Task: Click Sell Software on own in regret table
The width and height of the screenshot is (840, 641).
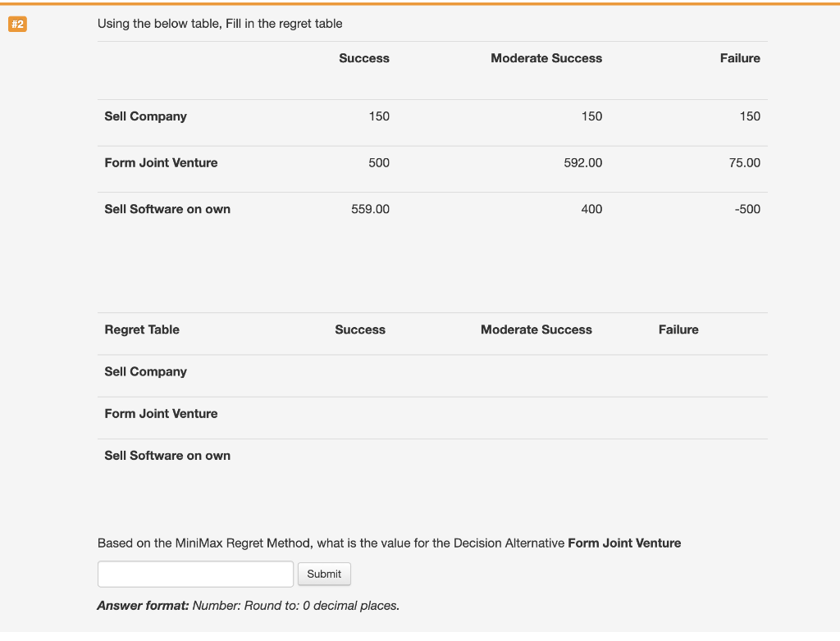Action: point(167,456)
